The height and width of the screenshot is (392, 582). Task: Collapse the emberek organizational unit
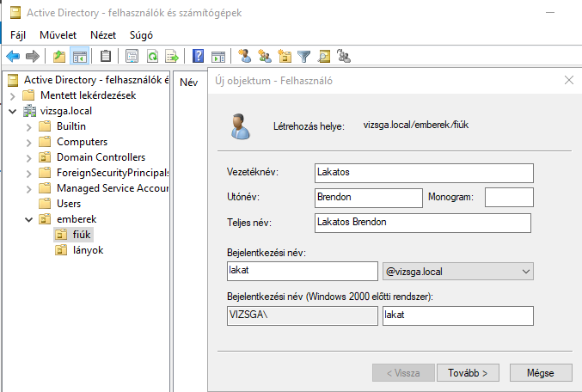point(28,219)
